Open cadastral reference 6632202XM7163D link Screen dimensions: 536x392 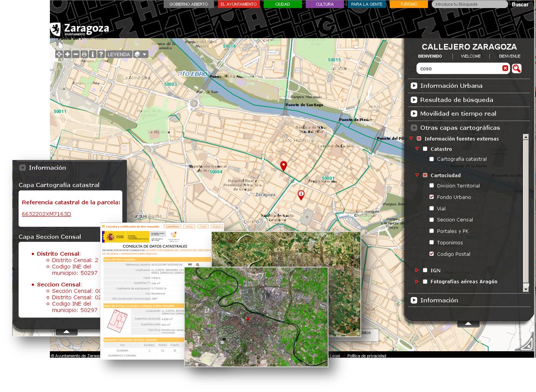point(46,214)
